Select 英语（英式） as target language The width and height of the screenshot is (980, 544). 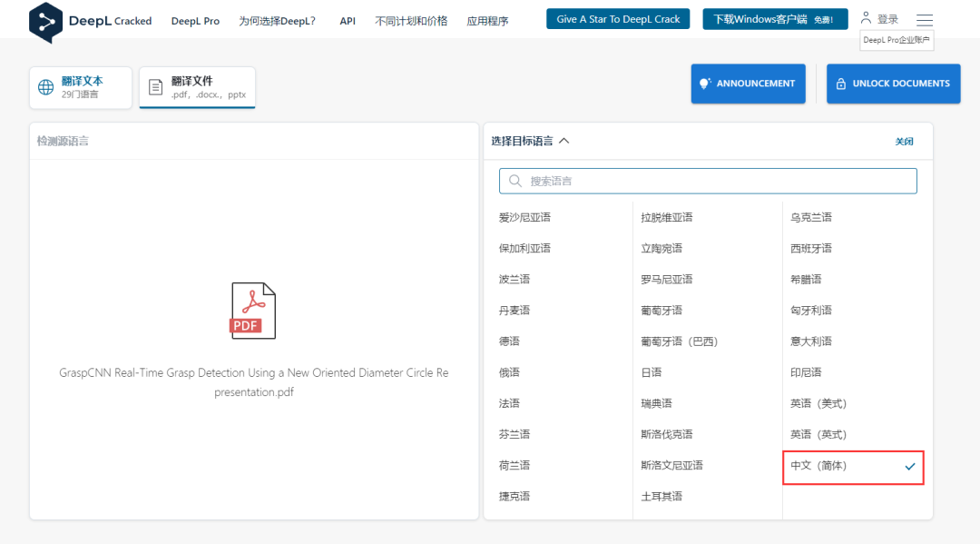(x=818, y=435)
